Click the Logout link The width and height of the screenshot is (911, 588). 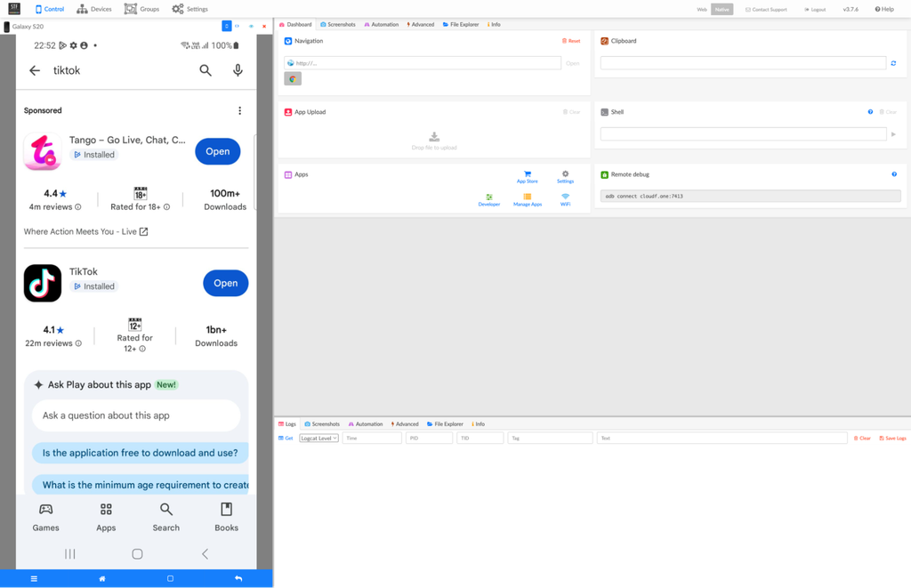pyautogui.click(x=815, y=9)
